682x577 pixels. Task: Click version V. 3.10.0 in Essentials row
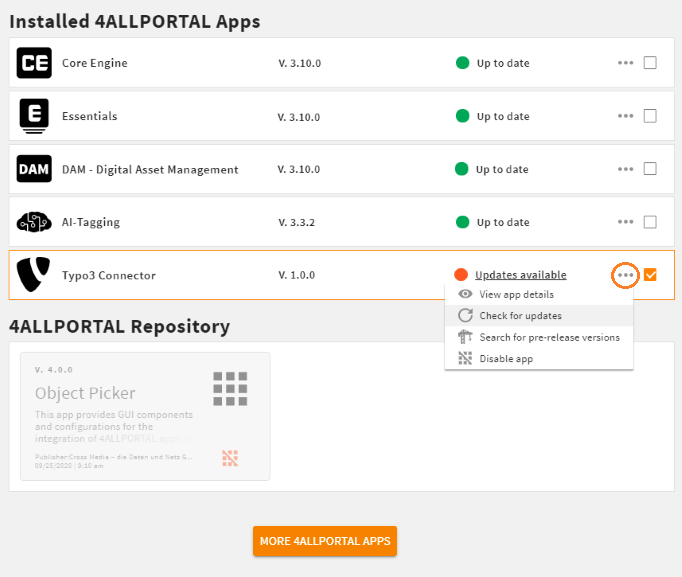[299, 117]
